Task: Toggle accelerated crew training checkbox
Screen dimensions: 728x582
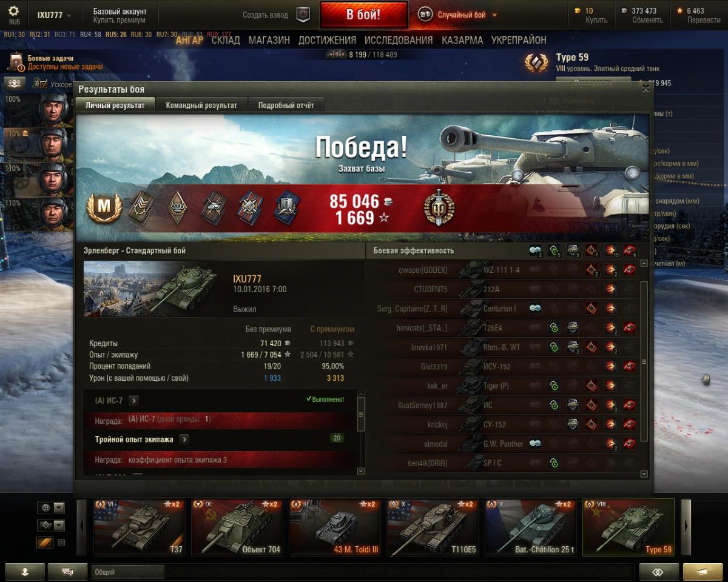Action: click(x=44, y=84)
